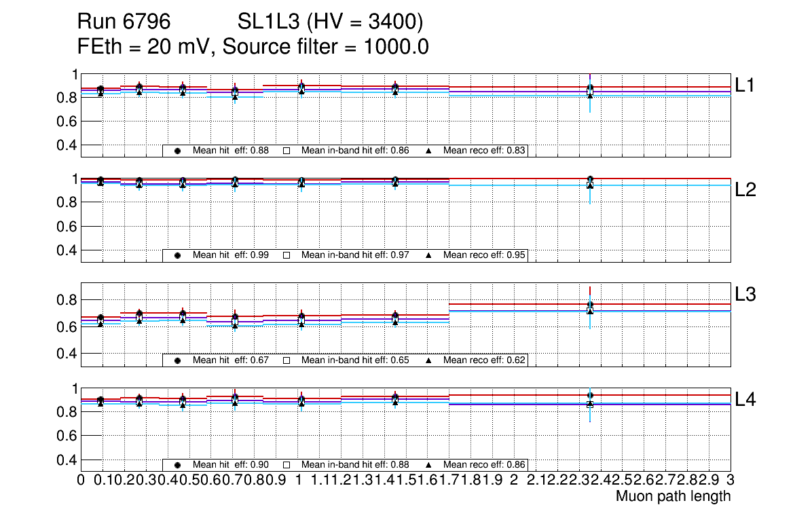Click the L3 panel label
Viewport: 812px width, 524px height.
point(745,295)
